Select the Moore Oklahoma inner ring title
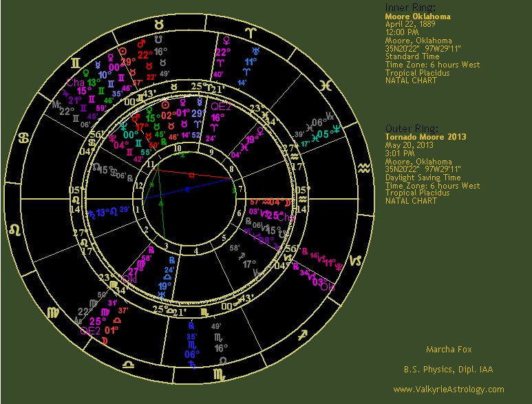532x404 pixels. (x=418, y=16)
